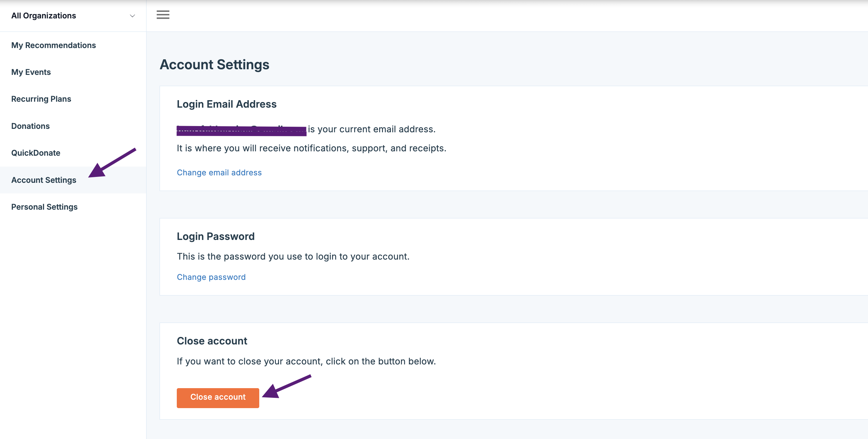This screenshot has height=439, width=868.
Task: Click the All Organizations label text
Action: [x=43, y=16]
